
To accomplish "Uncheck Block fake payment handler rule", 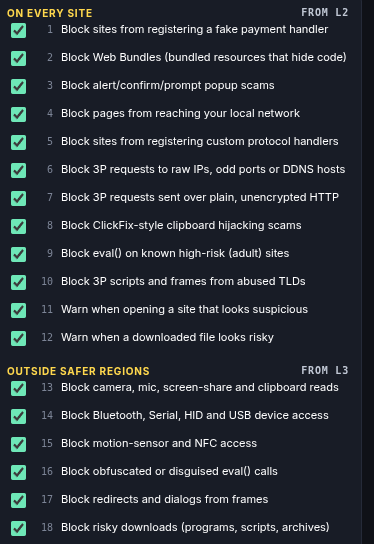I will [x=18, y=30].
